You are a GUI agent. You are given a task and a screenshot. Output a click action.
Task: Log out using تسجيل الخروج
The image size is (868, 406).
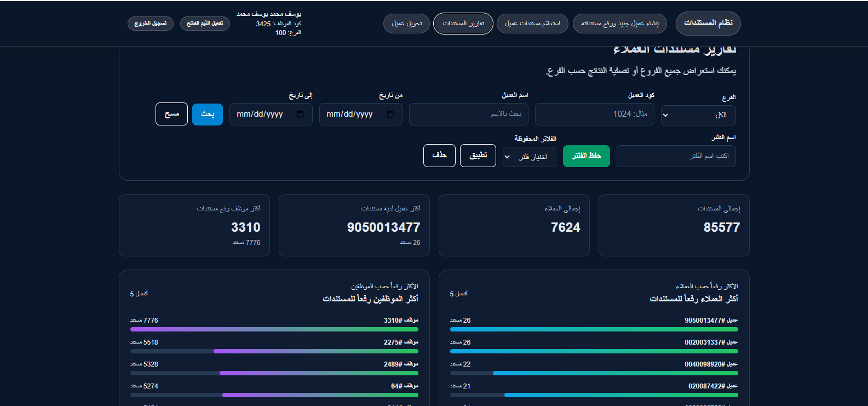pyautogui.click(x=151, y=24)
